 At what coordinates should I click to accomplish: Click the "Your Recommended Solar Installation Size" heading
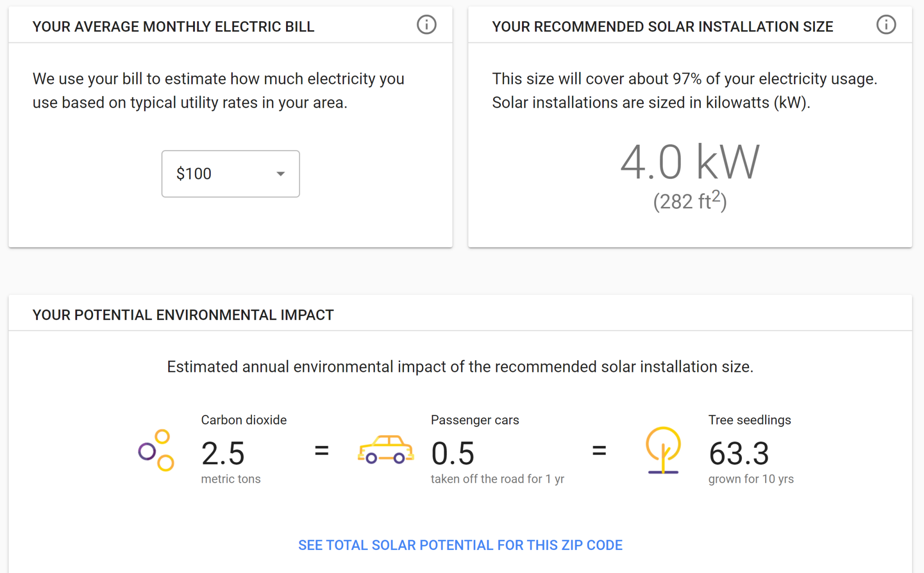click(662, 27)
